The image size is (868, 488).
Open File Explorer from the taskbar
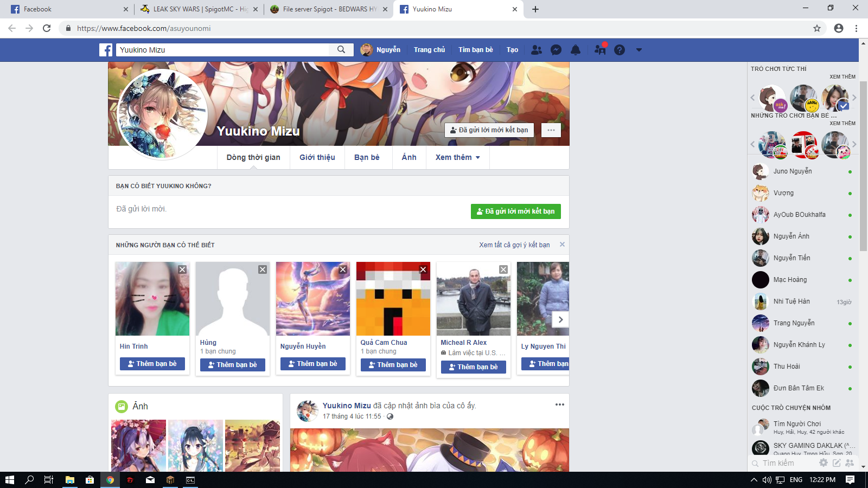coord(69,480)
